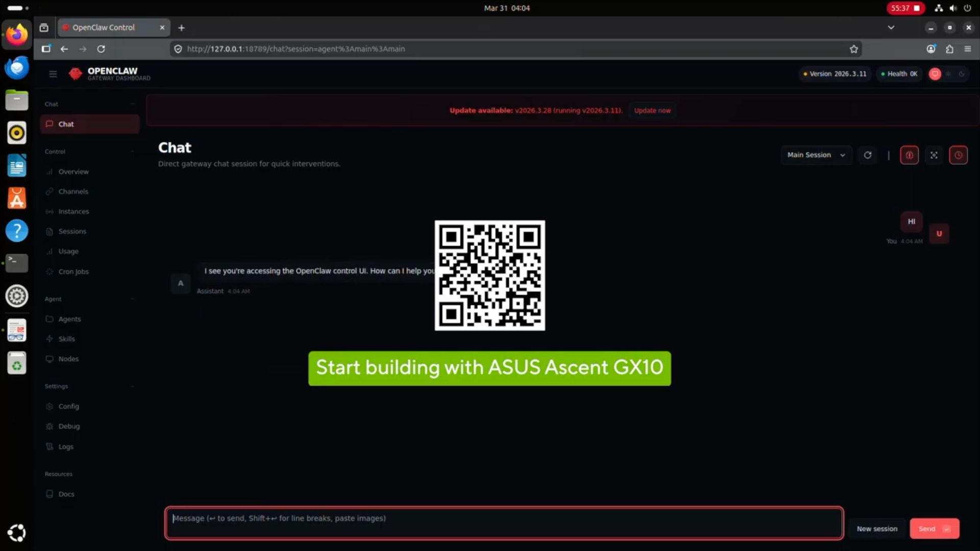The height and width of the screenshot is (551, 980).
Task: Collapse the Chat section in the sidebar
Action: coord(132,104)
